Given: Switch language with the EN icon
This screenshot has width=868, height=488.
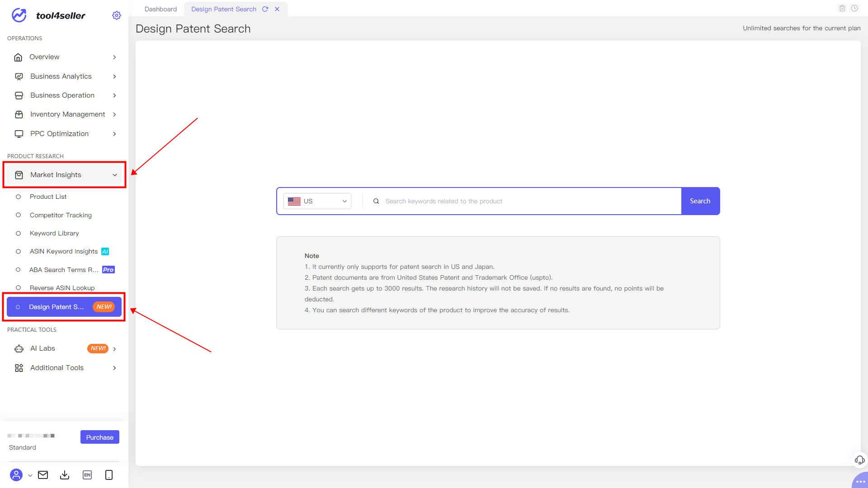Looking at the screenshot, I should (87, 475).
